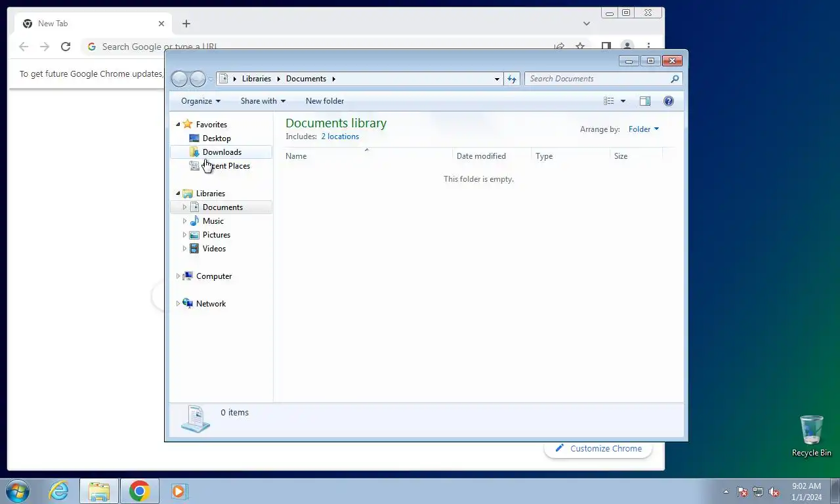Select the Videos library
This screenshot has width=840, height=504.
point(214,249)
